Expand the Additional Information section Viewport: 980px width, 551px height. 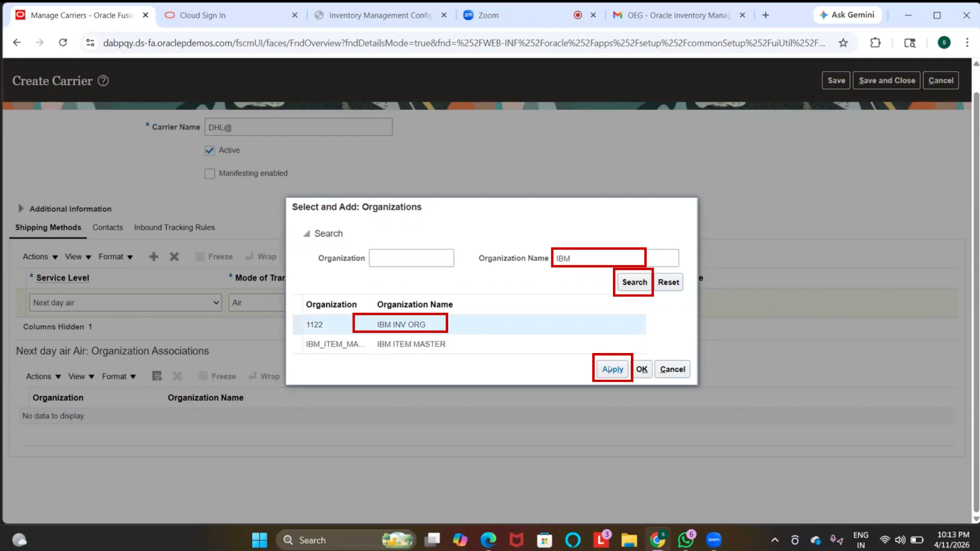coord(21,208)
